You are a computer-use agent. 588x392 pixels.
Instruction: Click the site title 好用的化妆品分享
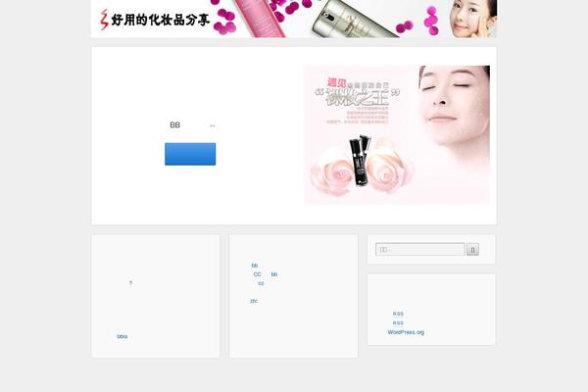click(x=160, y=20)
